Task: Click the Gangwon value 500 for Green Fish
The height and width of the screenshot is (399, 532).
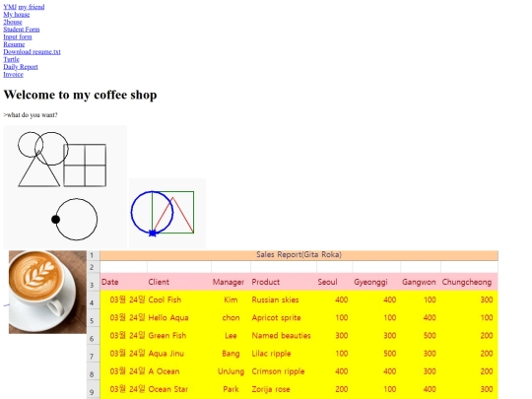Action: (430, 336)
